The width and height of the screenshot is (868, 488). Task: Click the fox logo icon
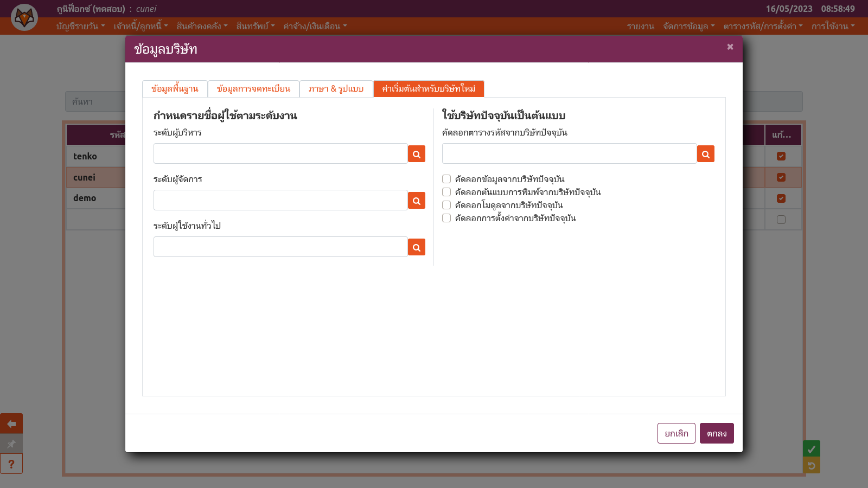coord(24,17)
